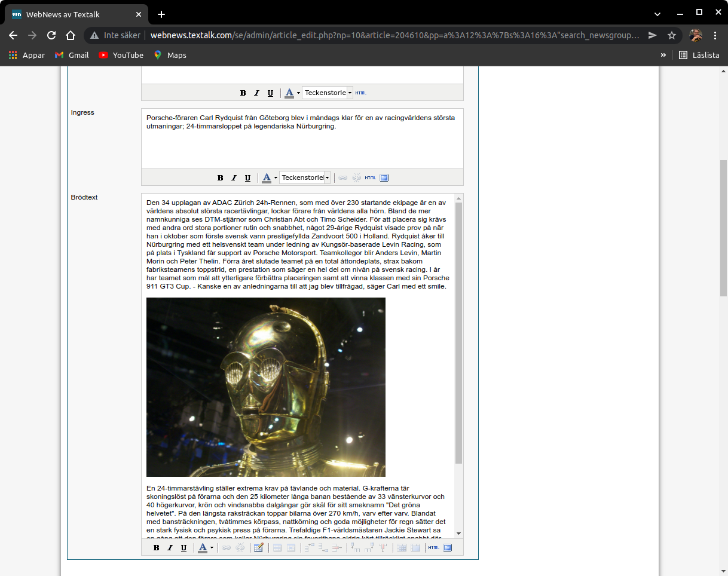
Task: Open the Chrome three-dot menu
Action: (715, 35)
